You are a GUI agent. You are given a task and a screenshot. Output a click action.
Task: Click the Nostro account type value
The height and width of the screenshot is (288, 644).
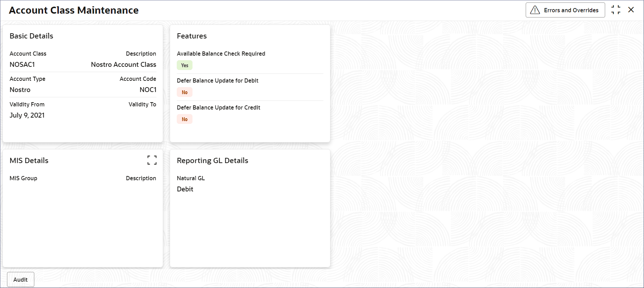[x=20, y=90]
